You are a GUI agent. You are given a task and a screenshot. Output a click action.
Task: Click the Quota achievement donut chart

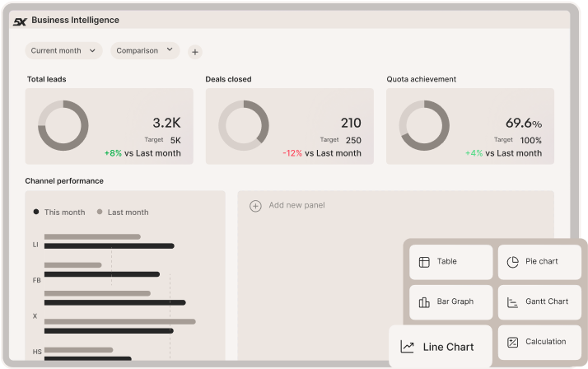(x=424, y=126)
